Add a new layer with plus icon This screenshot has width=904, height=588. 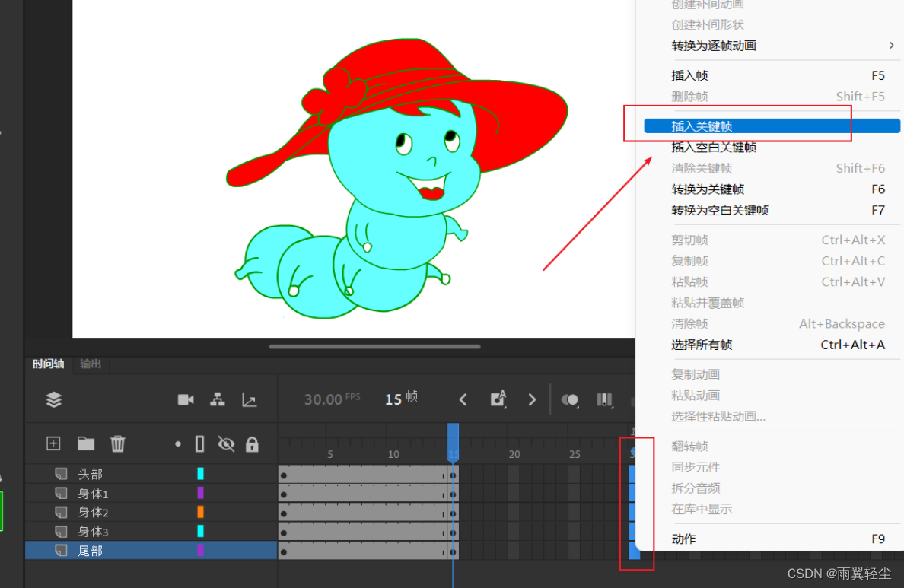(x=53, y=443)
